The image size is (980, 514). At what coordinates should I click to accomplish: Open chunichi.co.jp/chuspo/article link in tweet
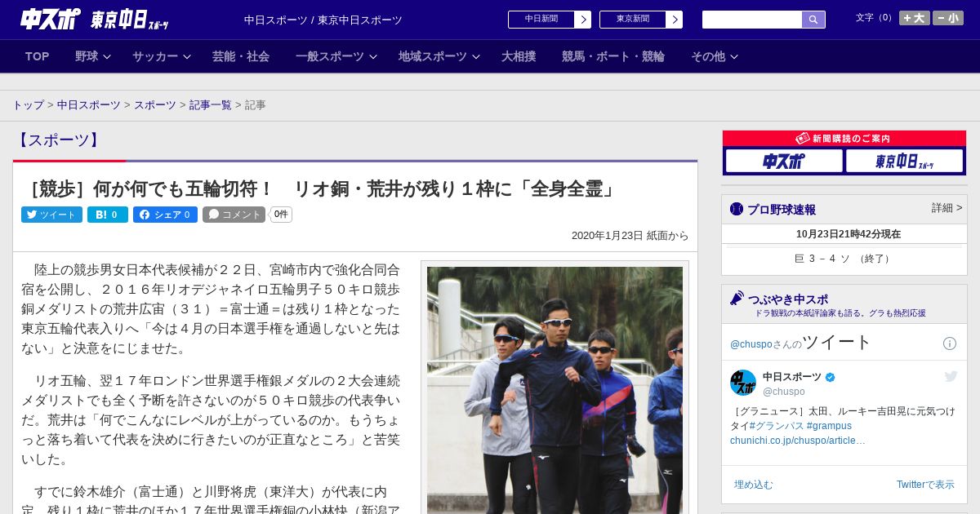pos(798,441)
